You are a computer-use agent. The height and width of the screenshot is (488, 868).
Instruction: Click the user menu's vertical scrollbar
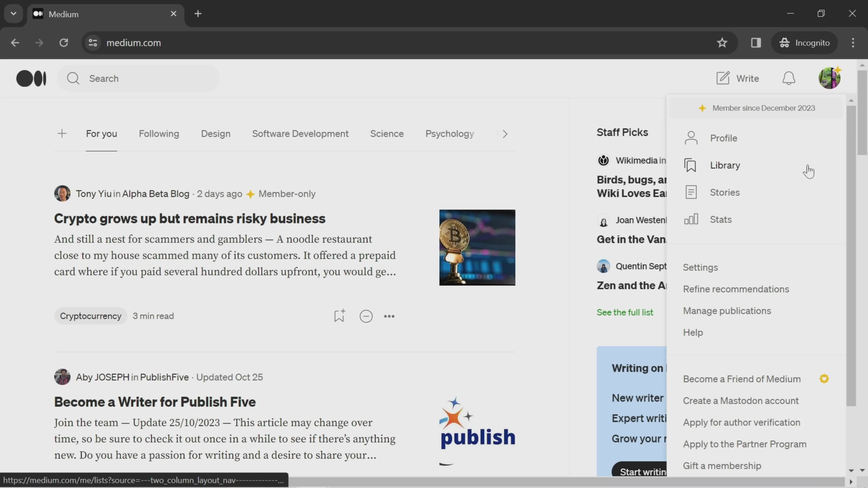click(851, 256)
